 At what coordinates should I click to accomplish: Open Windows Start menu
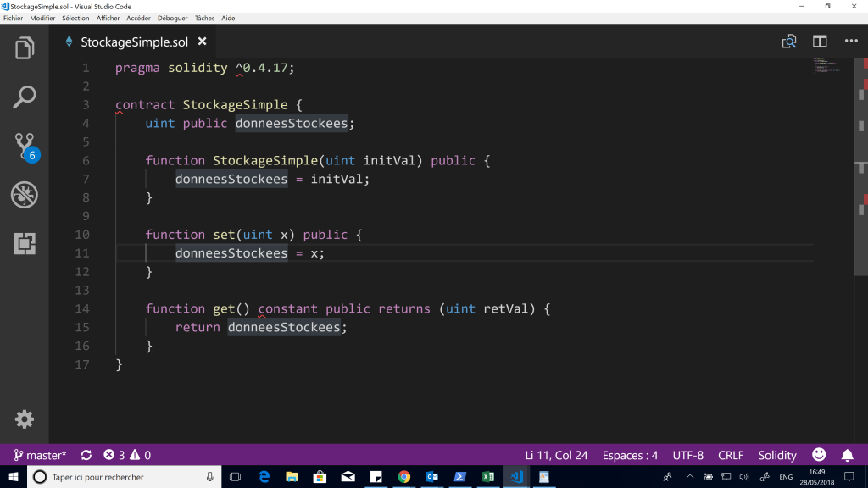click(14, 477)
